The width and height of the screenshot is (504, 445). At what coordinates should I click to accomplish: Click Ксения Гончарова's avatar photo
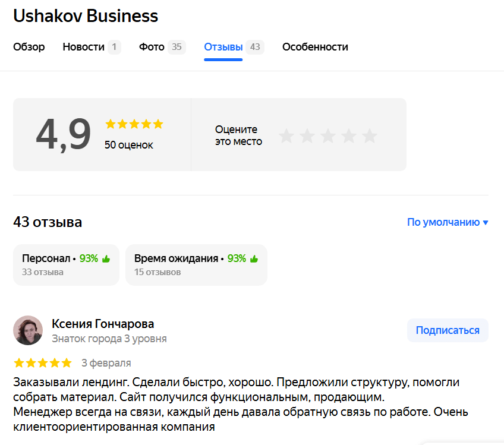pos(28,330)
